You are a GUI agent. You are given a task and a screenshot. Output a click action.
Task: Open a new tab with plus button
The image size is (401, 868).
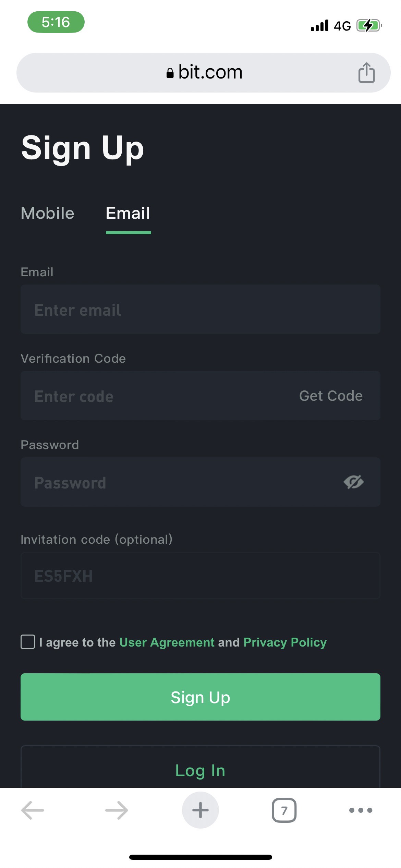pos(200,810)
